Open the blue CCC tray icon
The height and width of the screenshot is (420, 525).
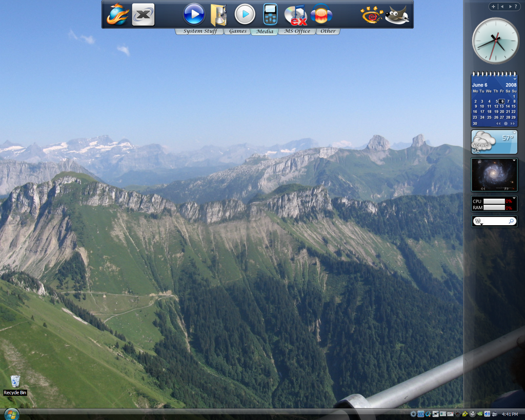420,414
